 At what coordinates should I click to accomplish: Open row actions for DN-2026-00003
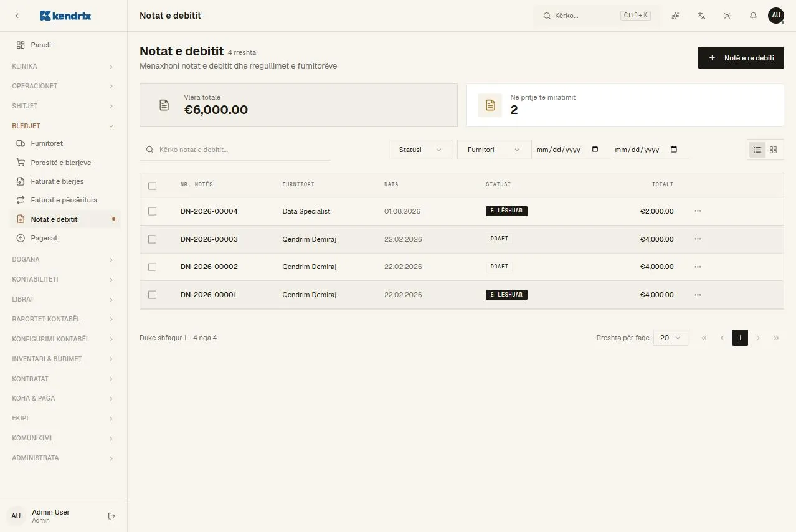coord(698,239)
